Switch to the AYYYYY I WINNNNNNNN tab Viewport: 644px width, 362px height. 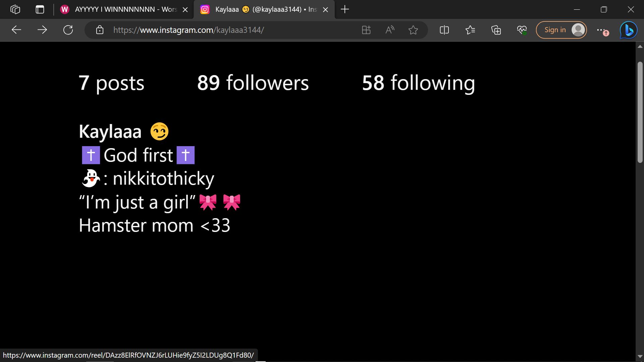tap(124, 9)
